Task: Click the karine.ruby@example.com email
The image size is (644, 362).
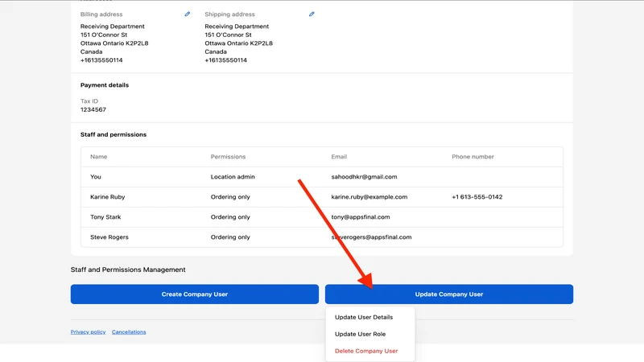Action: coord(369,197)
